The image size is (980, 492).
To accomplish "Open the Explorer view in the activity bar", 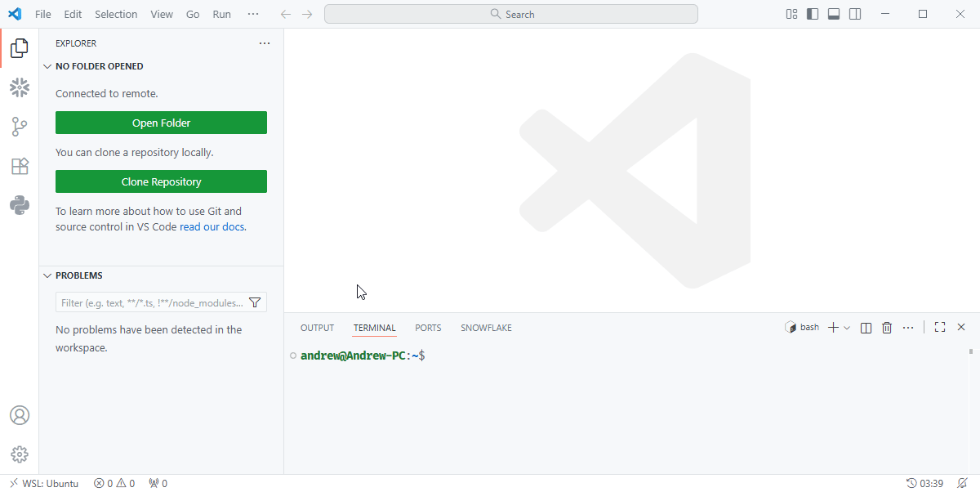I will 19,47.
